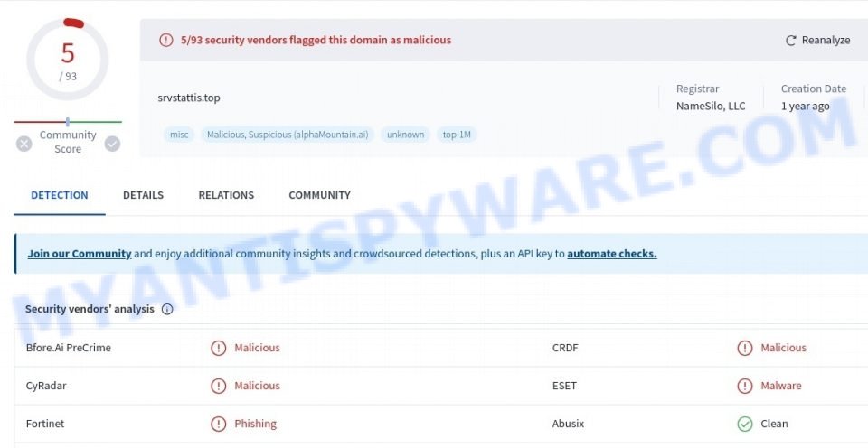Screen dimensions: 868x448
Task: Select the DETECTION tab
Action: tap(60, 195)
